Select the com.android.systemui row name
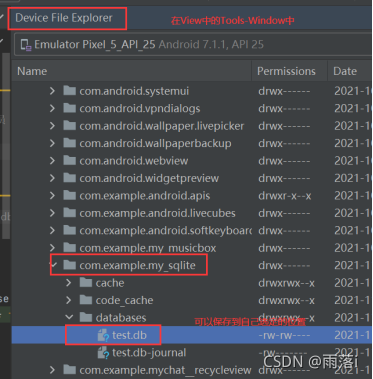This screenshot has height=379, width=373. pyautogui.click(x=134, y=91)
